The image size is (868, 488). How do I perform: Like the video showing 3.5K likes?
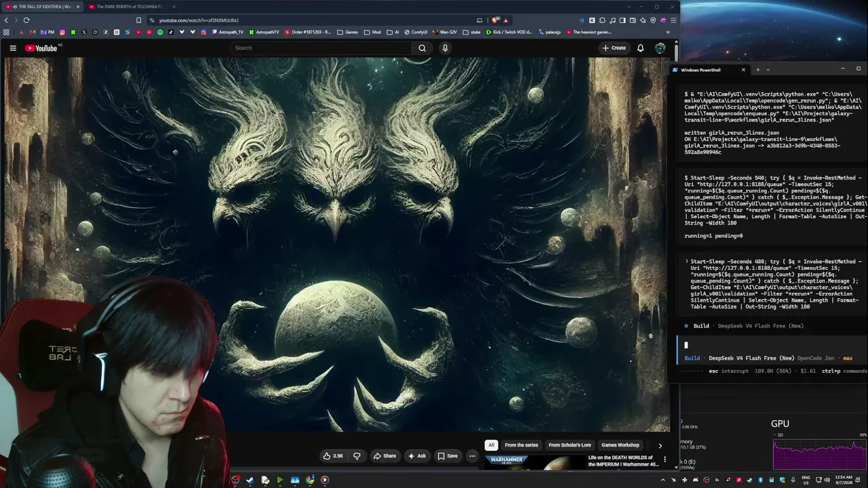coord(333,456)
